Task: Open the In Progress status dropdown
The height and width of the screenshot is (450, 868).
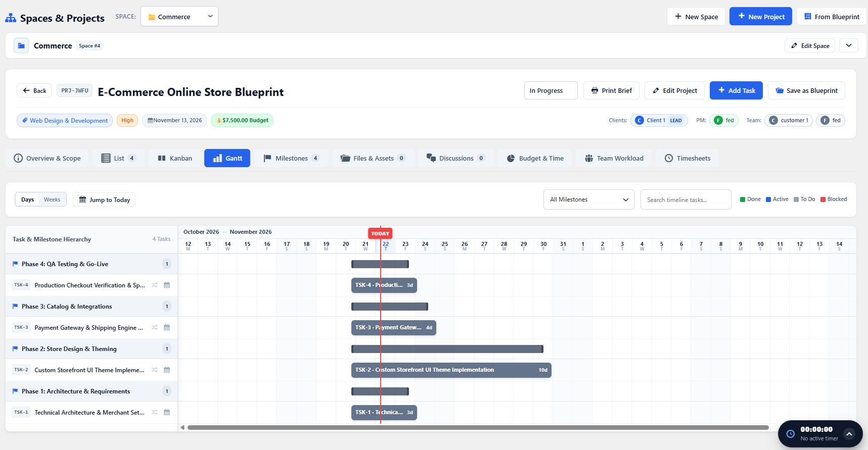Action: click(551, 90)
